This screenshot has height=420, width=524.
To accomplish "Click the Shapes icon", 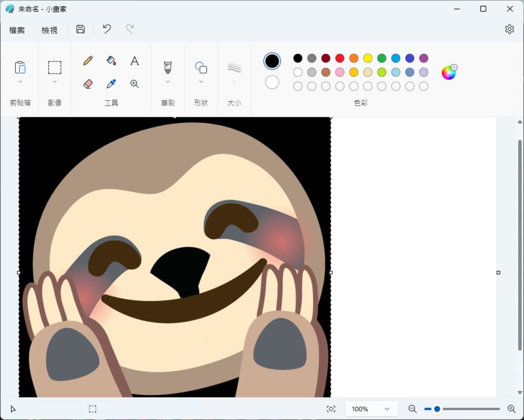I will (x=201, y=67).
